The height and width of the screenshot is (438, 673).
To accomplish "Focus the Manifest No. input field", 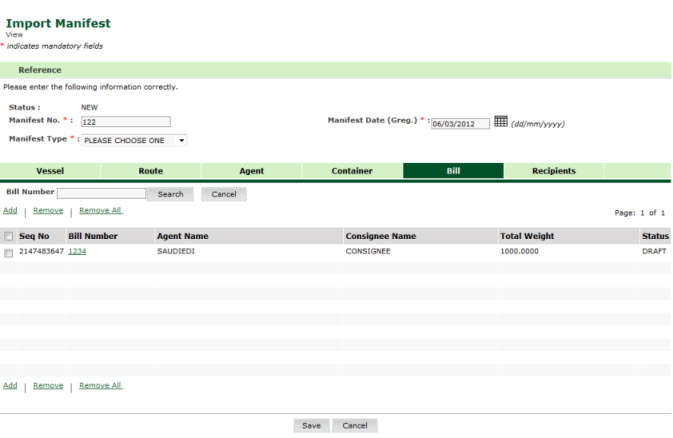I will [x=126, y=122].
